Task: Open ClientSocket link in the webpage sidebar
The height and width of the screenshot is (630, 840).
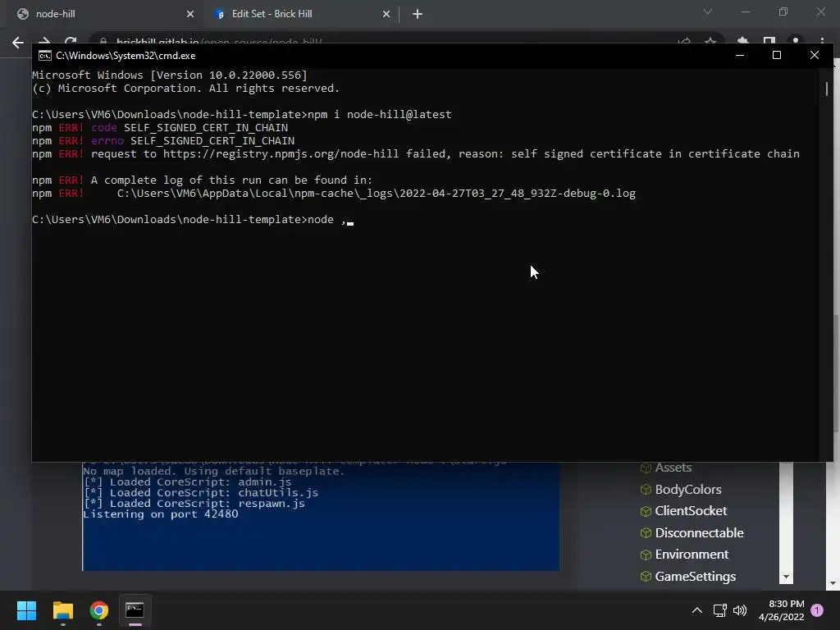Action: 691,511
